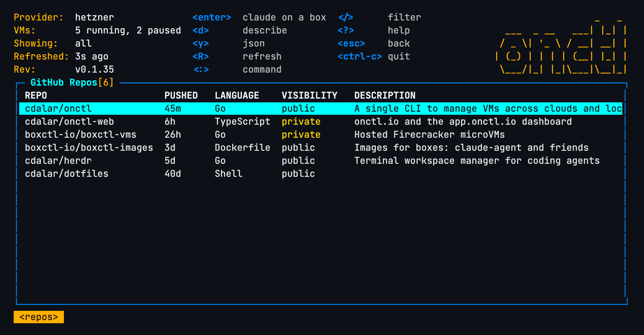This screenshot has width=644, height=335.
Task: Click the <repos> breadcrumb tab
Action: click(39, 317)
